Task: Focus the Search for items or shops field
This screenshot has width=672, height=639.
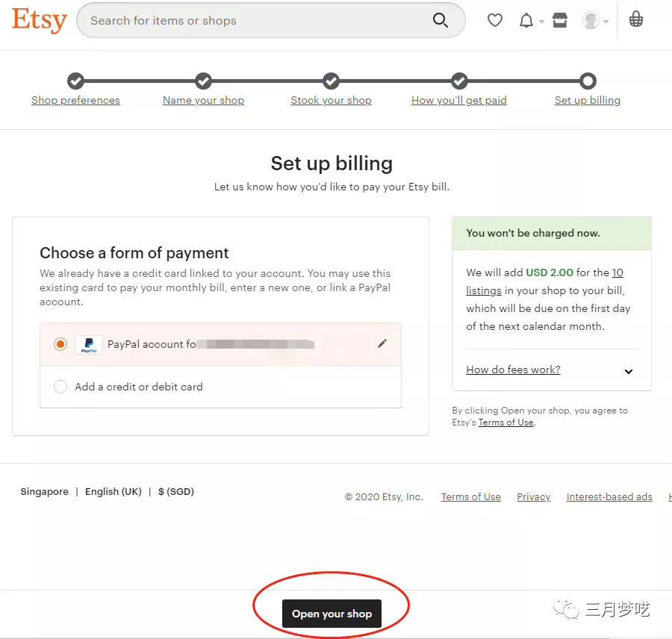Action: tap(257, 20)
